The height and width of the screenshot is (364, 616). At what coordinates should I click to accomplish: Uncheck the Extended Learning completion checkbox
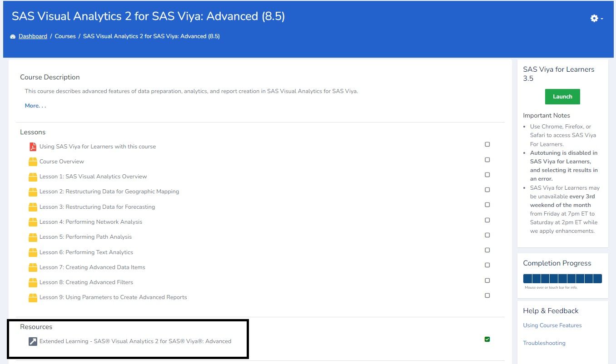[487, 339]
